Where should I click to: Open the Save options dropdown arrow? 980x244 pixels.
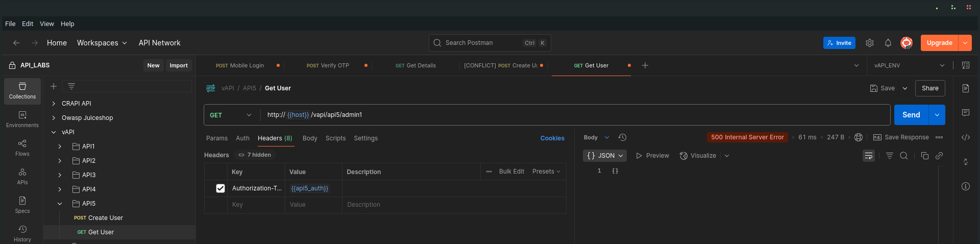[x=905, y=88]
